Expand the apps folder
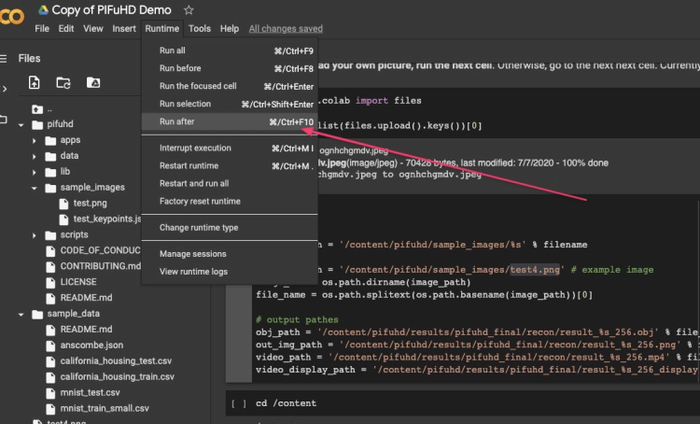The width and height of the screenshot is (700, 424). [36, 141]
